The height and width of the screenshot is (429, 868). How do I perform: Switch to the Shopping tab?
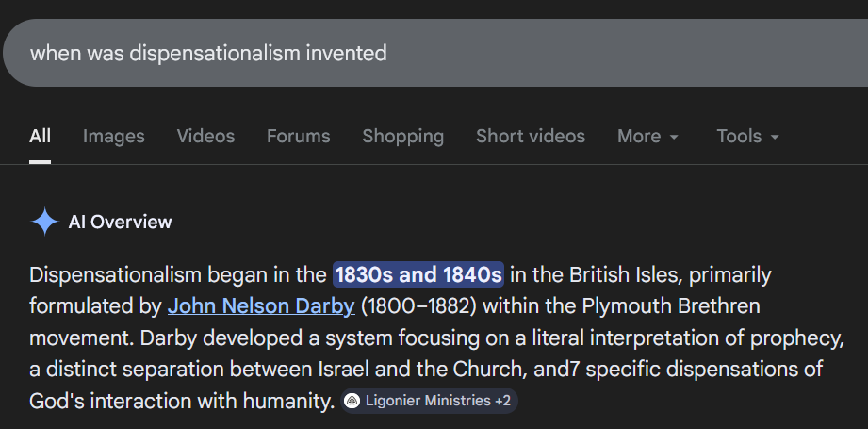click(402, 136)
